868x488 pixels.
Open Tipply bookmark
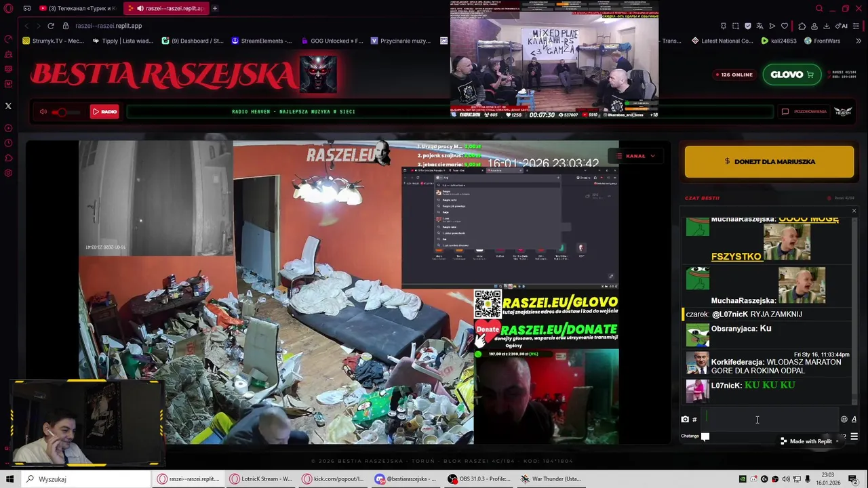click(123, 41)
